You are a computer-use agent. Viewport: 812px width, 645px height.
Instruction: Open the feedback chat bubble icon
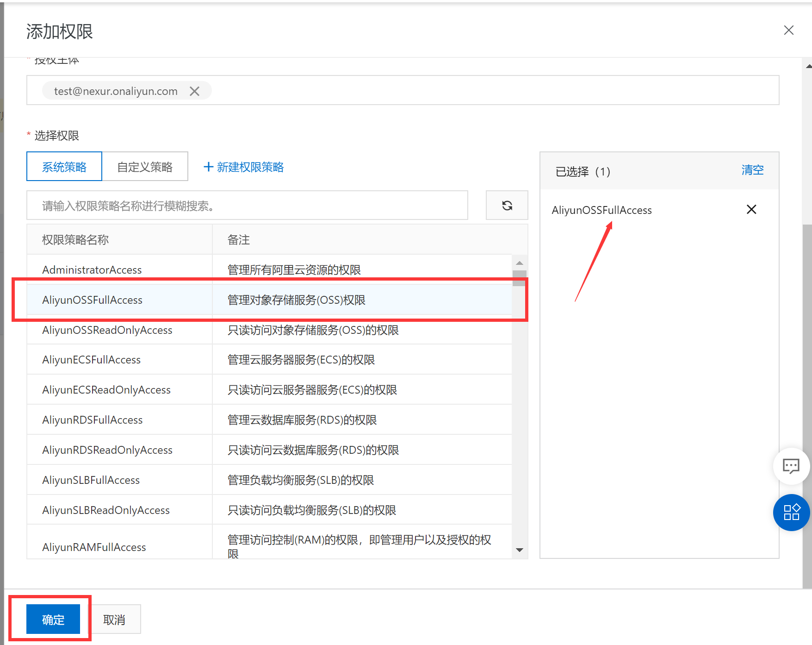(x=791, y=466)
